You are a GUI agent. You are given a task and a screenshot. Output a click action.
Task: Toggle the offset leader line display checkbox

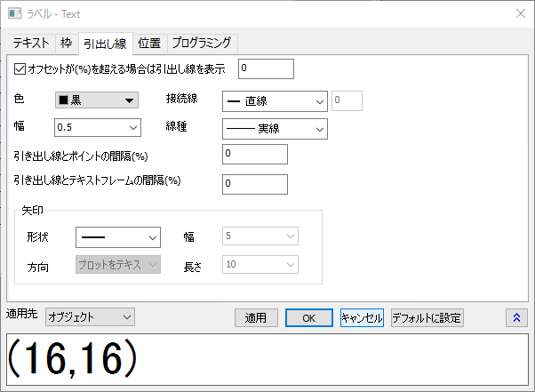pyautogui.click(x=20, y=69)
